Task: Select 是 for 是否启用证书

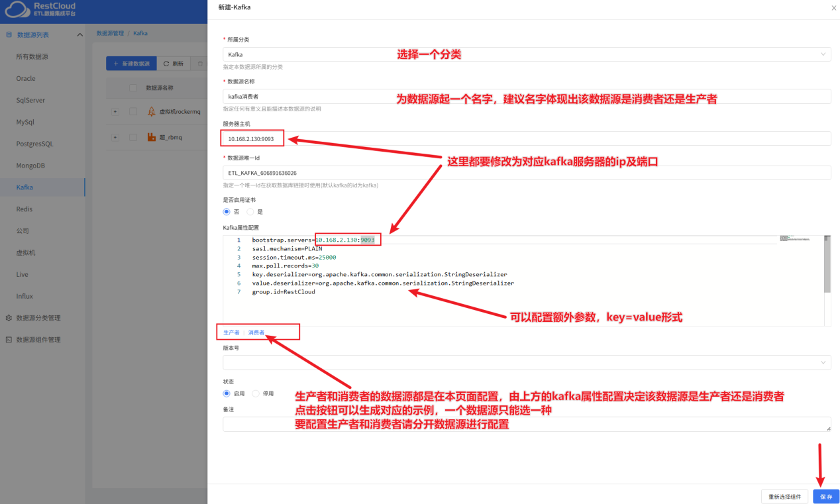Action: pyautogui.click(x=250, y=212)
